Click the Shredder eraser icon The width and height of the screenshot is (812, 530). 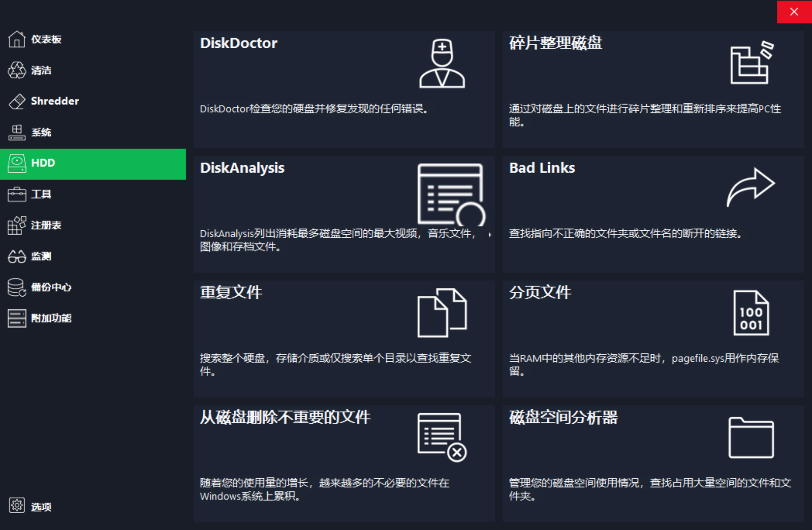pyautogui.click(x=17, y=101)
